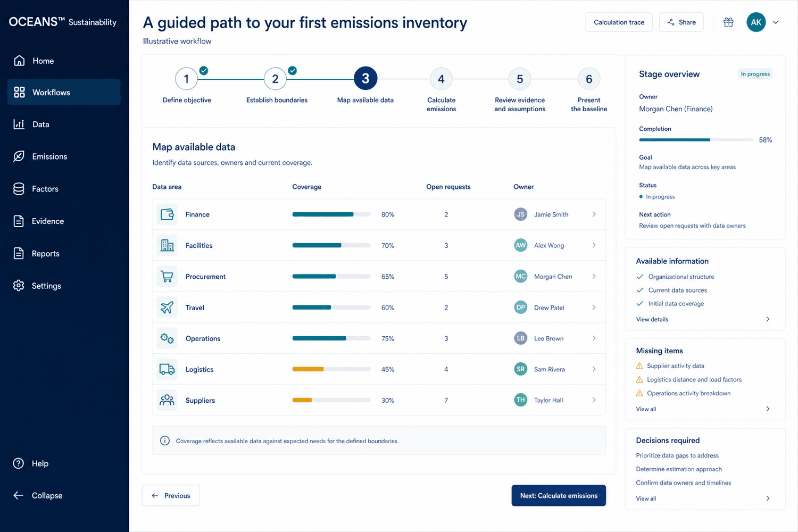Open the gift icon in the header
The width and height of the screenshot is (798, 532).
coord(728,22)
